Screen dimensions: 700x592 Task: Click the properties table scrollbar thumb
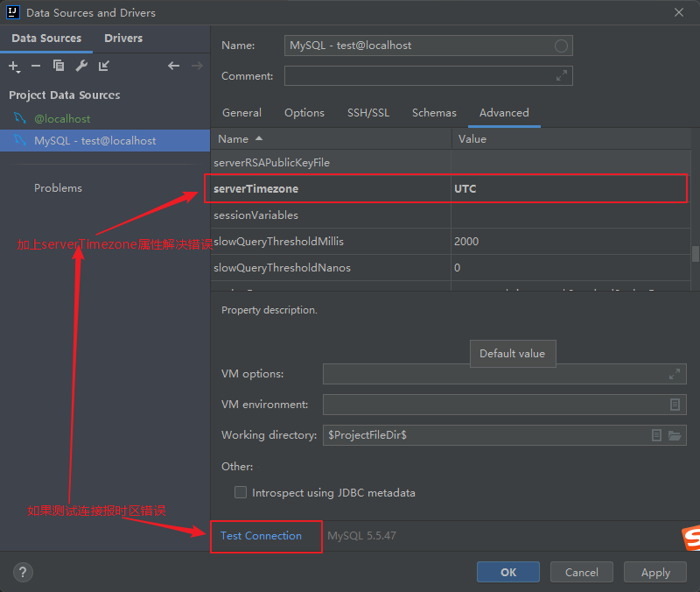(695, 253)
